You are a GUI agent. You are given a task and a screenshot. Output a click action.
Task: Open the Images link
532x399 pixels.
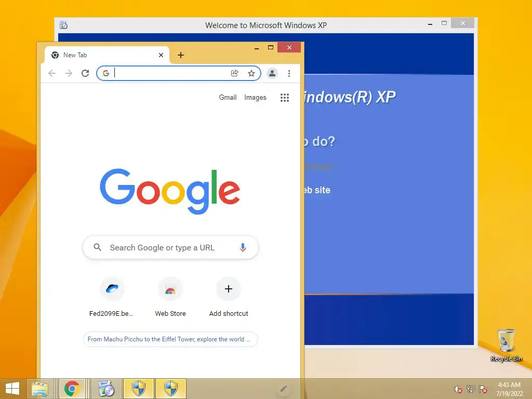click(x=255, y=97)
